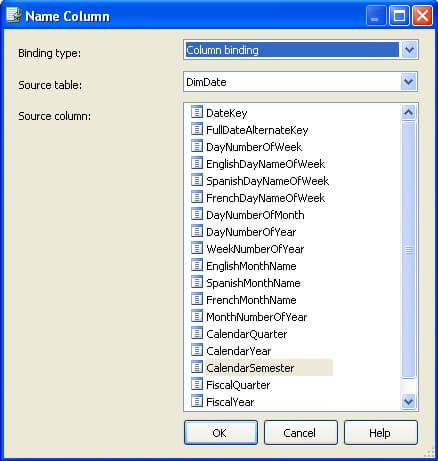Click the Cancel button
Screen dimensions: 438x461
(x=301, y=433)
